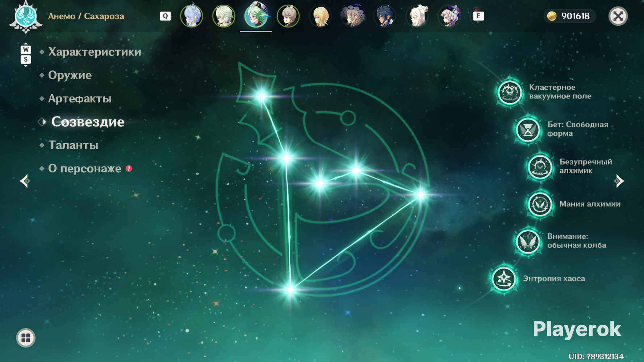Open the Артефакты menu
The height and width of the screenshot is (362, 644).
80,98
